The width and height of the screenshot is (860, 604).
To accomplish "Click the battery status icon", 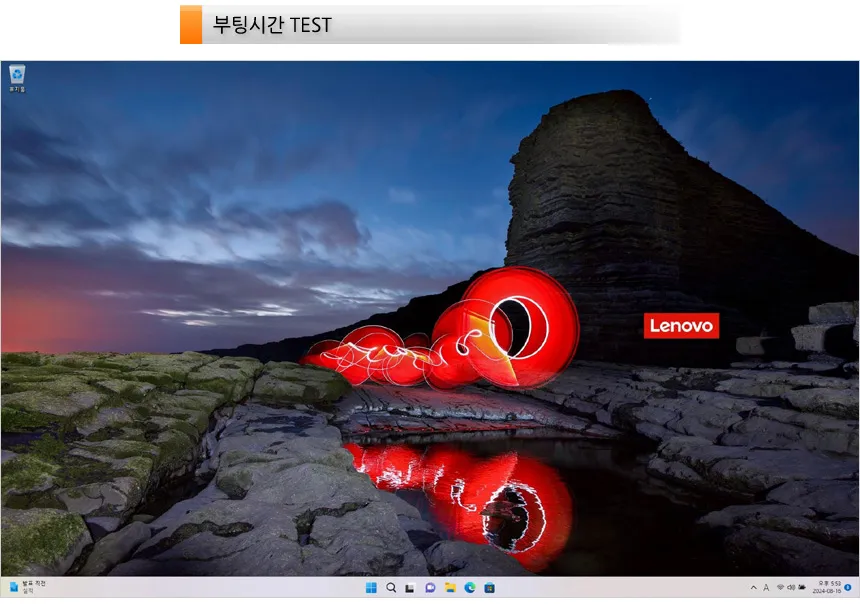I will pos(803,588).
